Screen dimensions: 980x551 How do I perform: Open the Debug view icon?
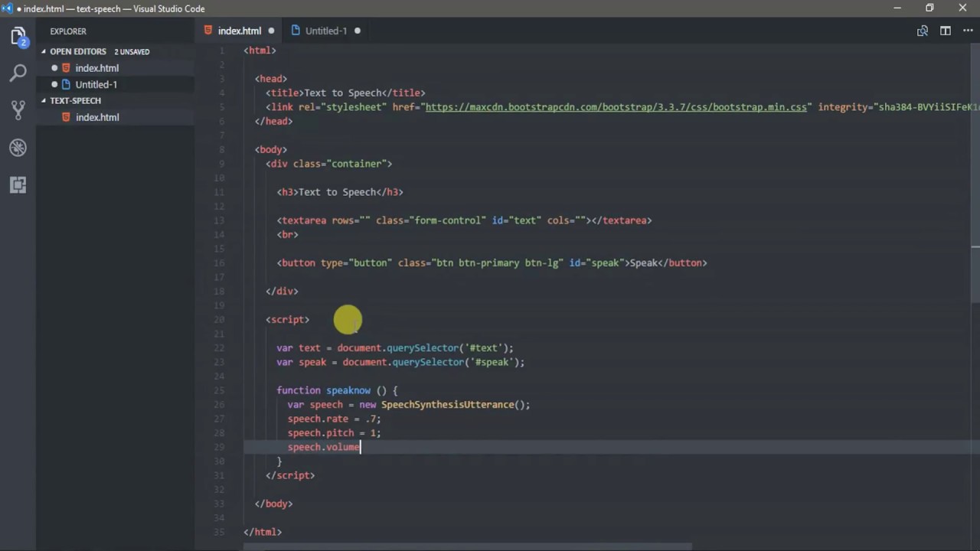(x=18, y=148)
